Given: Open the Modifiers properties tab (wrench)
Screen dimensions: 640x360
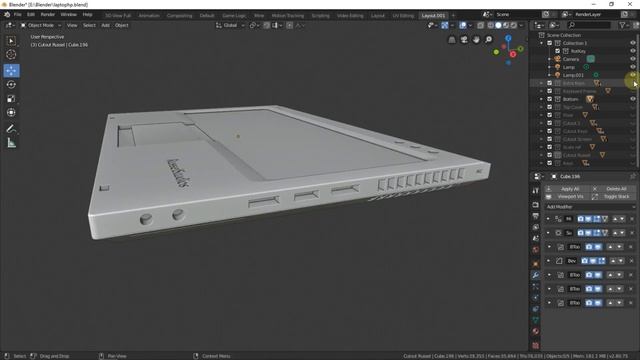Looking at the screenshot, I should 536,275.
